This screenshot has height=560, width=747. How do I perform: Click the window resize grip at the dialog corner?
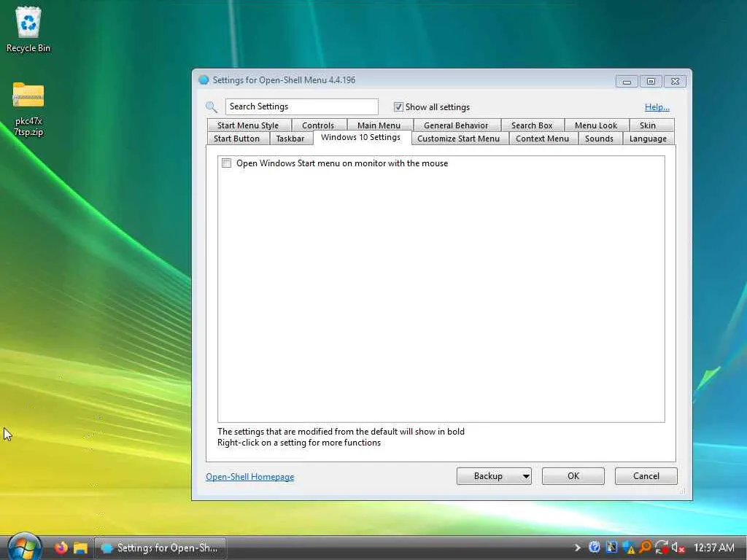coord(682,491)
